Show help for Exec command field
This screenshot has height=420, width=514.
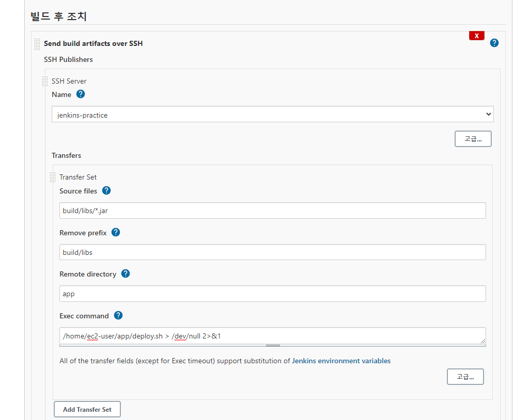[118, 316]
